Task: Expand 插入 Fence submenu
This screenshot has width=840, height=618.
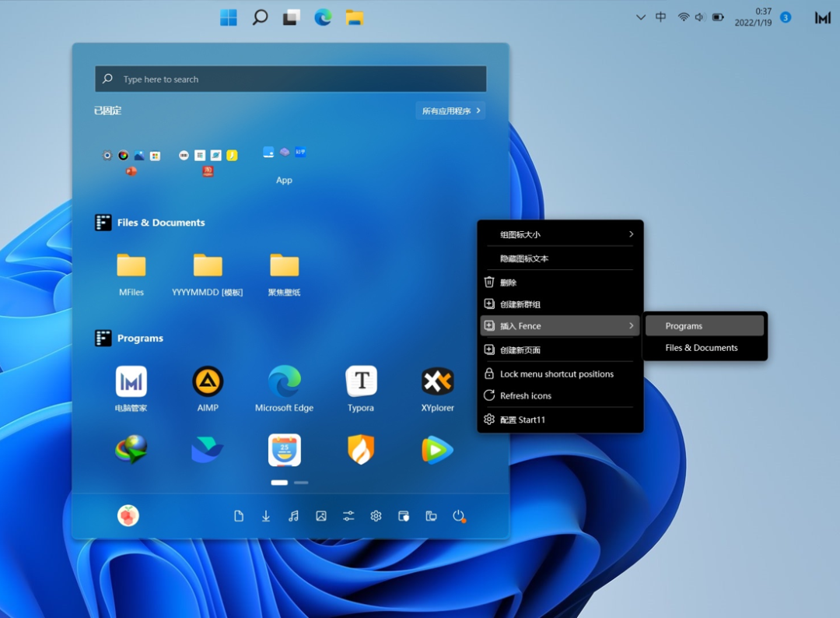Action: 560,326
